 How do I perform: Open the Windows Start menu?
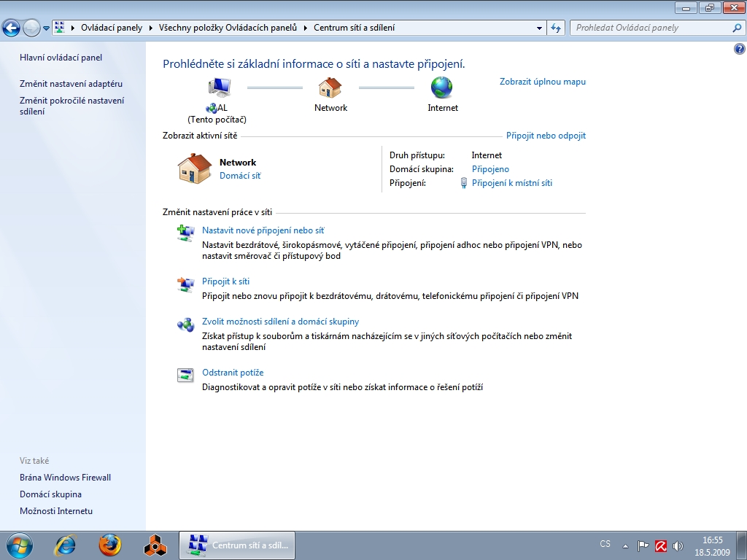(x=20, y=545)
